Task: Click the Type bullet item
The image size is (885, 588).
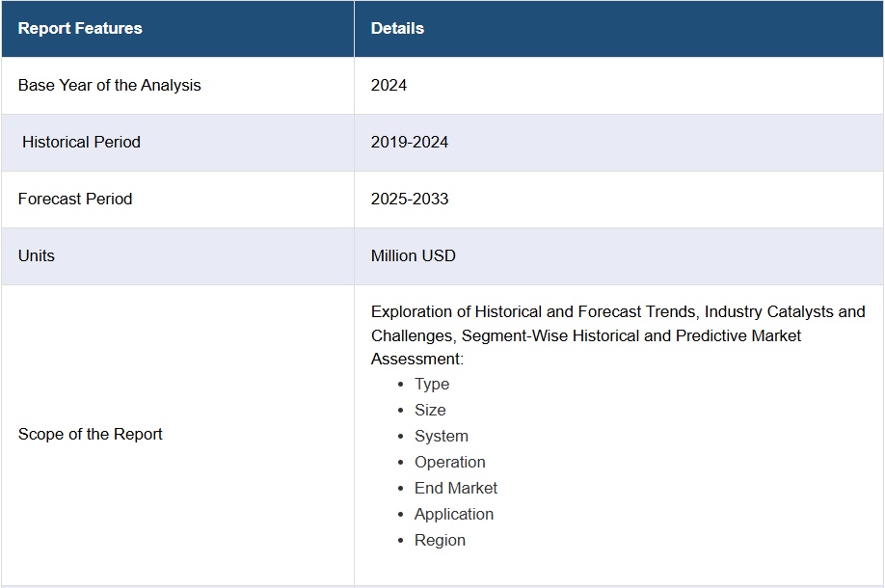Action: [x=432, y=385]
